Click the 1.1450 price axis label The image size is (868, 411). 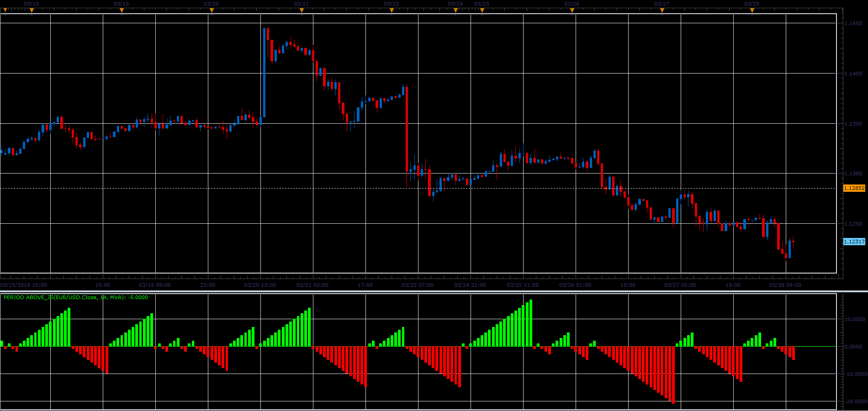[853, 23]
